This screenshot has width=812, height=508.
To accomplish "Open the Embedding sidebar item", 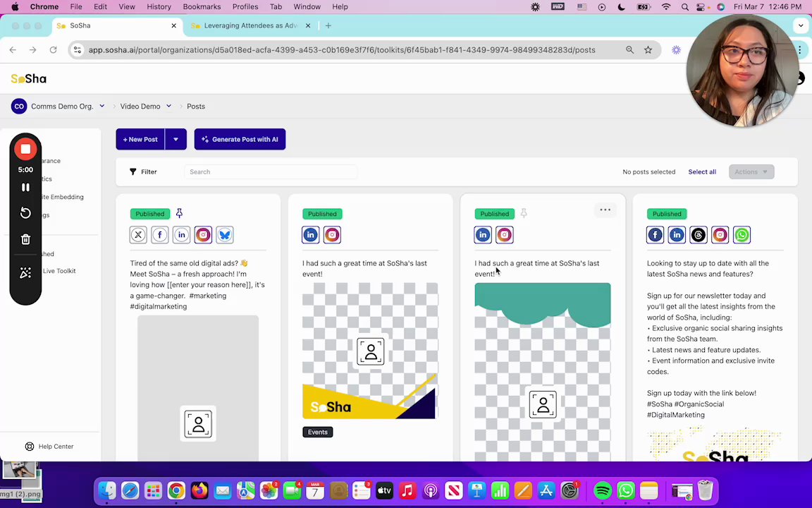I will pos(63,197).
